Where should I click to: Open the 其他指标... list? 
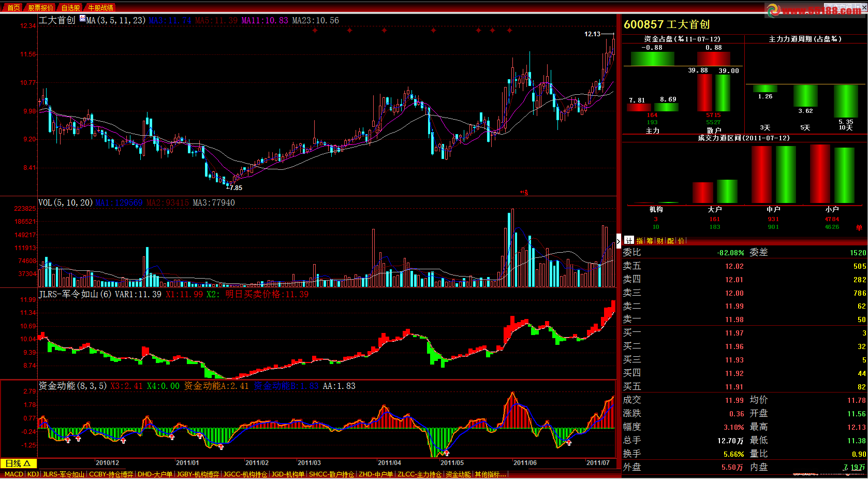490,474
